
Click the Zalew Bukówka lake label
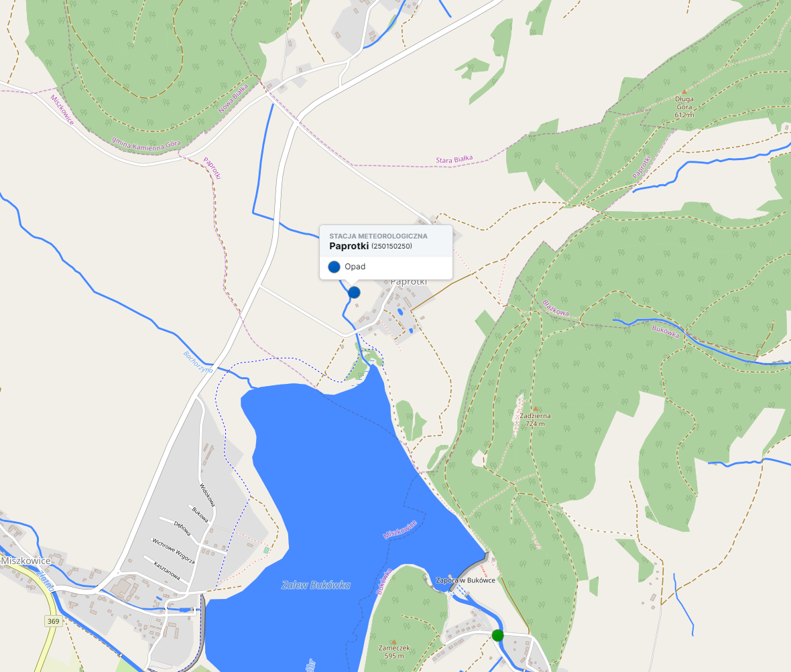tap(316, 586)
